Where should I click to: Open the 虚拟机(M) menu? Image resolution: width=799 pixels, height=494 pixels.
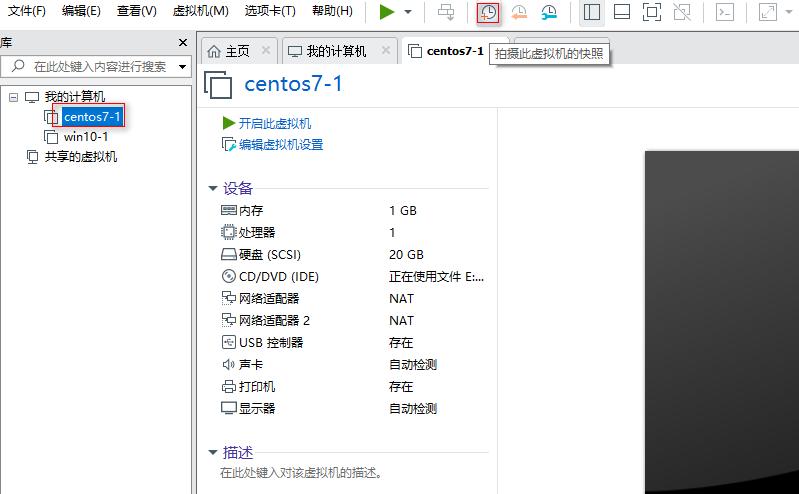[200, 11]
